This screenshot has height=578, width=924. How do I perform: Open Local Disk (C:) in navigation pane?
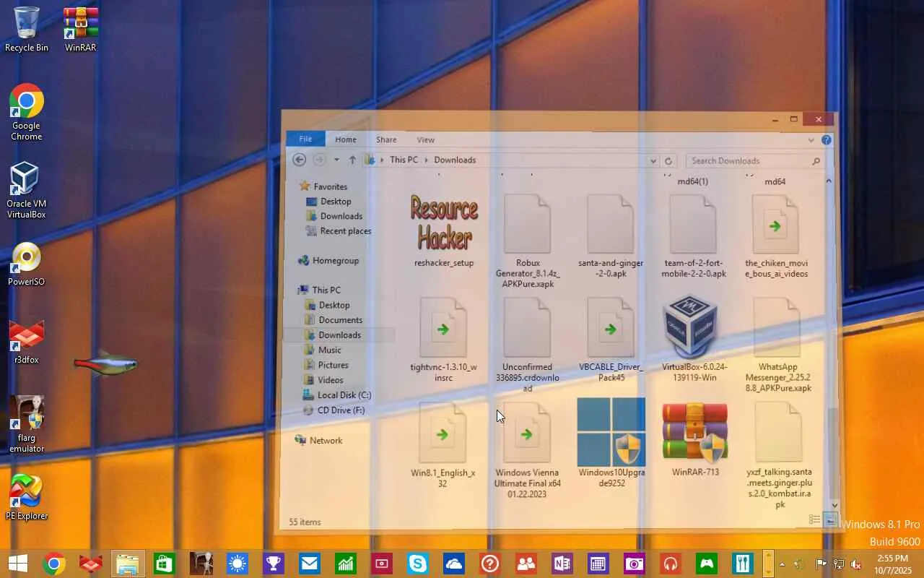click(x=344, y=395)
